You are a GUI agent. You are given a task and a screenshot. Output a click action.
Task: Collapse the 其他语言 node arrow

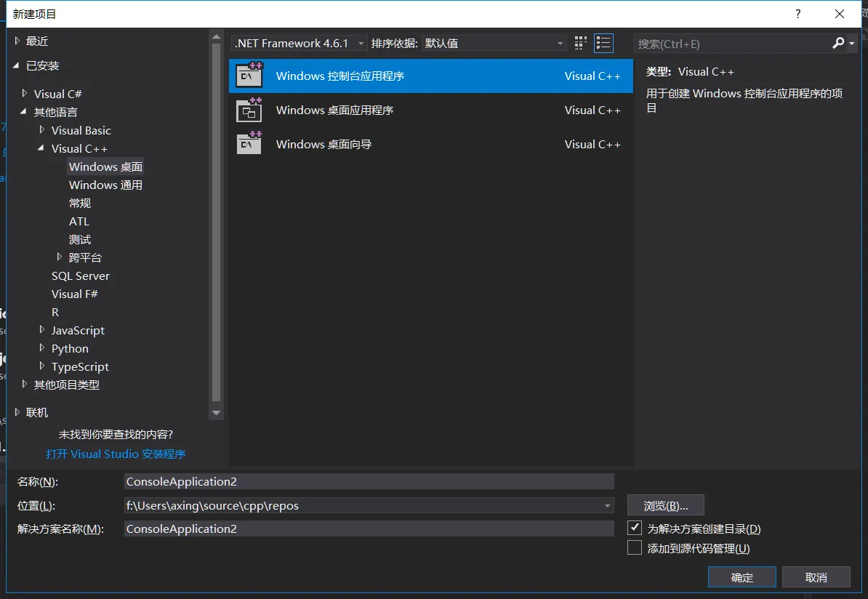point(23,111)
